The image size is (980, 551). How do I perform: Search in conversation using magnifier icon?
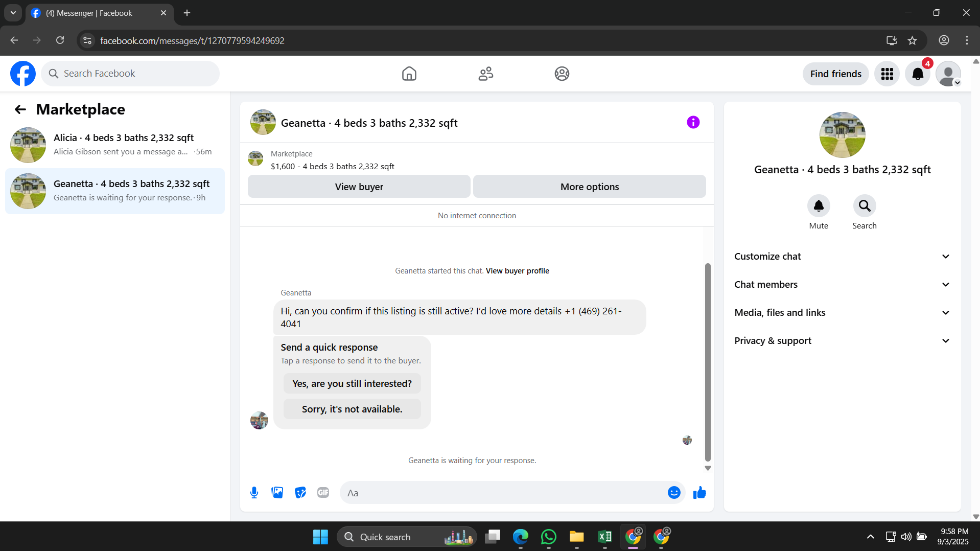[x=865, y=206]
